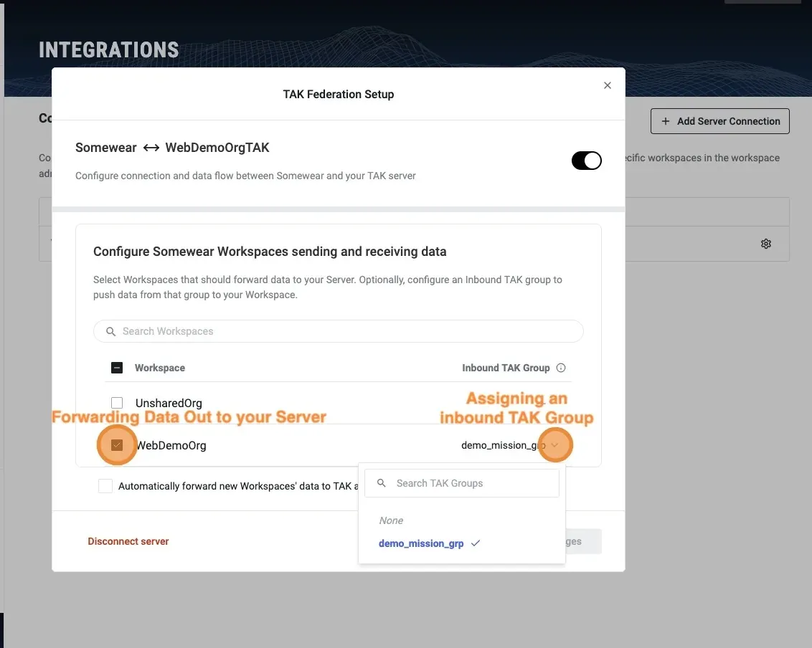Close the TAK Federation Setup dialog
This screenshot has height=648, width=812.
tap(608, 85)
